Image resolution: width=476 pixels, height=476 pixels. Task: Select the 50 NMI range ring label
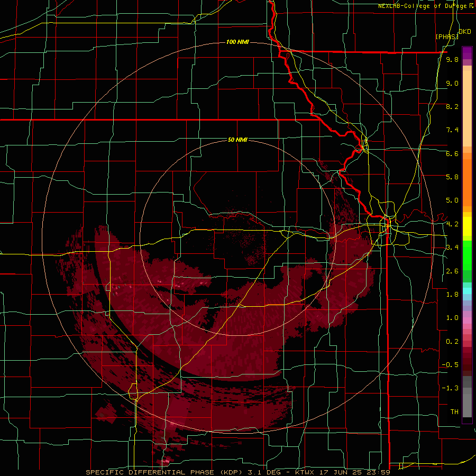(237, 140)
